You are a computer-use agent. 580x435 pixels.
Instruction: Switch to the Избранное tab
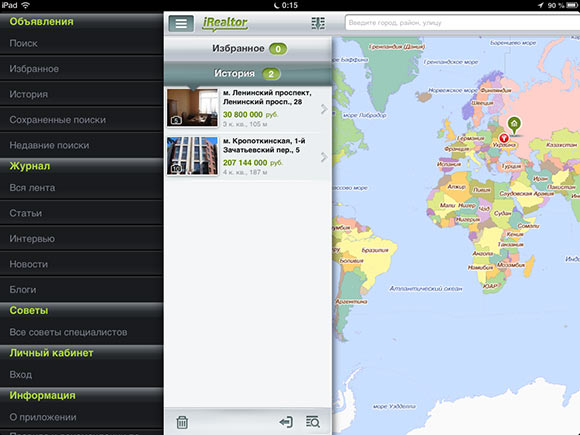[x=248, y=48]
